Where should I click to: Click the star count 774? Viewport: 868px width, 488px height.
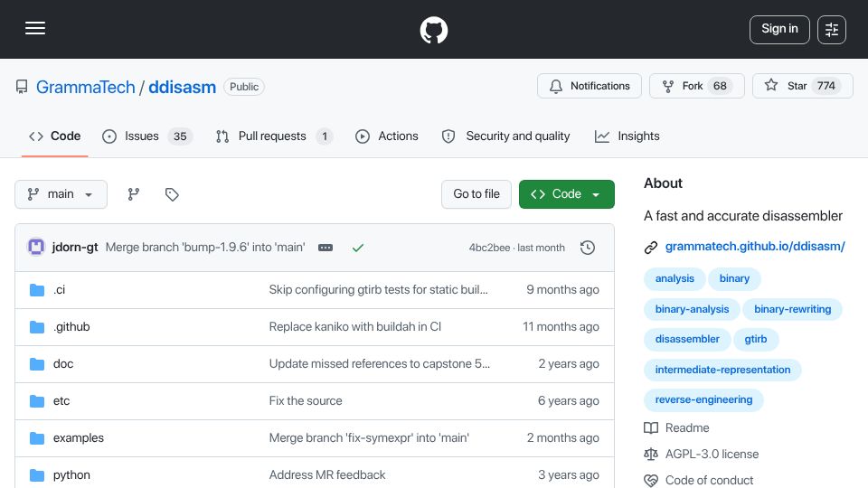(826, 86)
